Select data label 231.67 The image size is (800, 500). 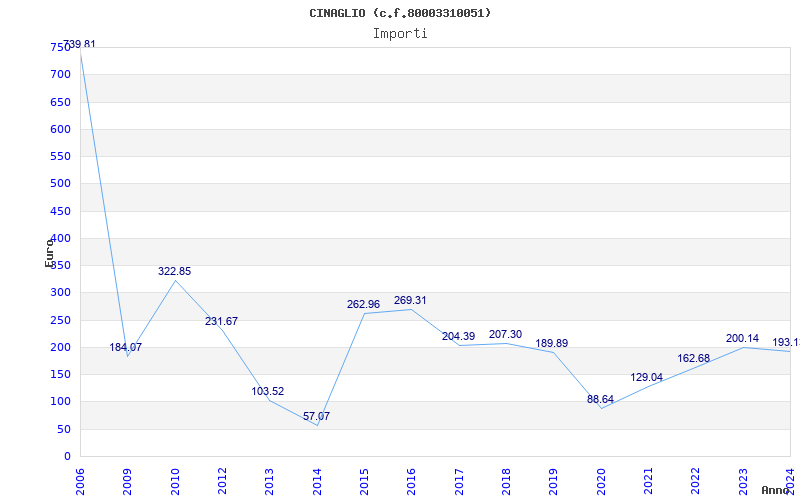221,321
